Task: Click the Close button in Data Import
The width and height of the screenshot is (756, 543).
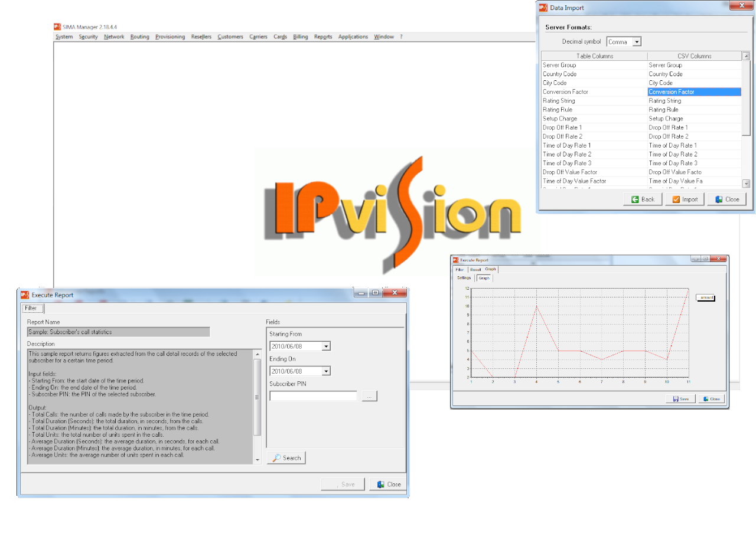Action: tap(726, 199)
